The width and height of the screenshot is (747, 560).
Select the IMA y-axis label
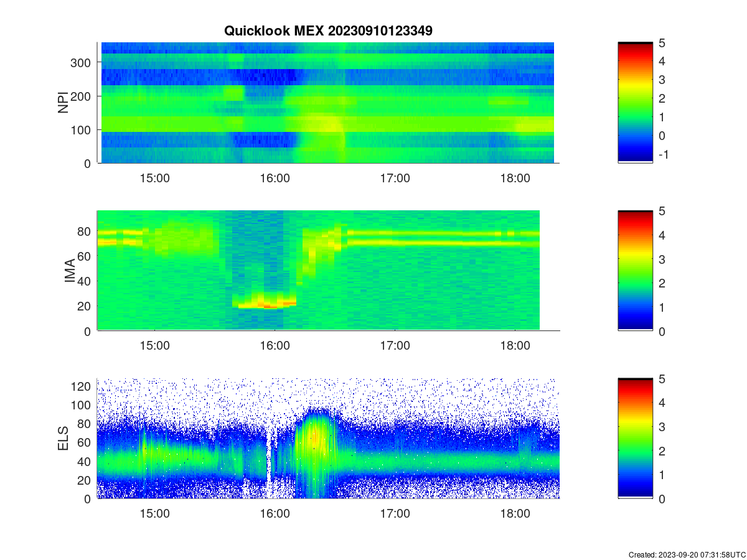tap(70, 271)
